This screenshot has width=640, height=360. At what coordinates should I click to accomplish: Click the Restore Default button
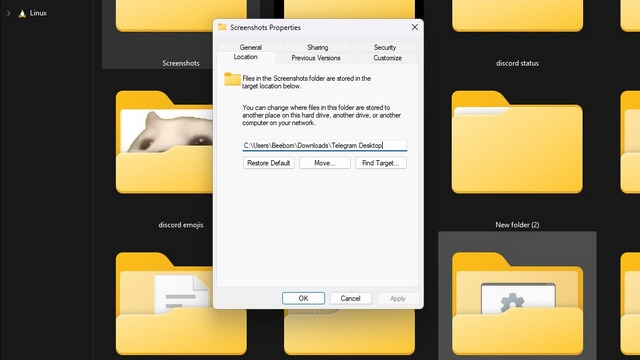269,163
